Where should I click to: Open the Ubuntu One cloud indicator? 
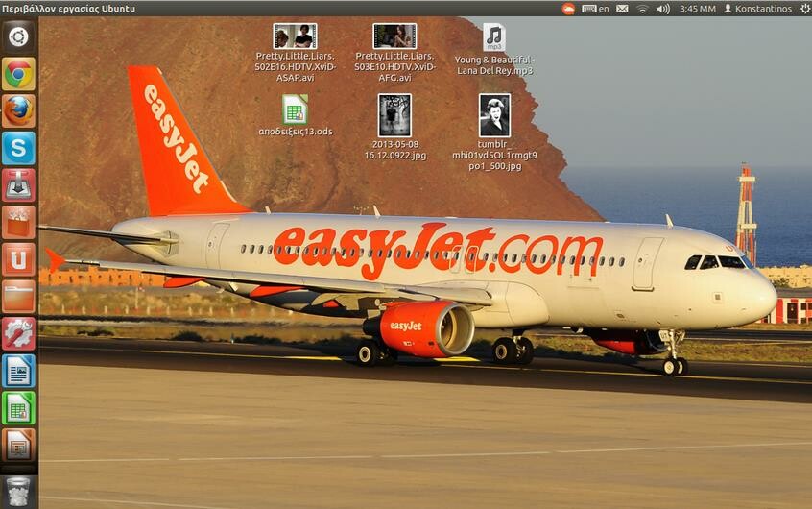coord(568,9)
